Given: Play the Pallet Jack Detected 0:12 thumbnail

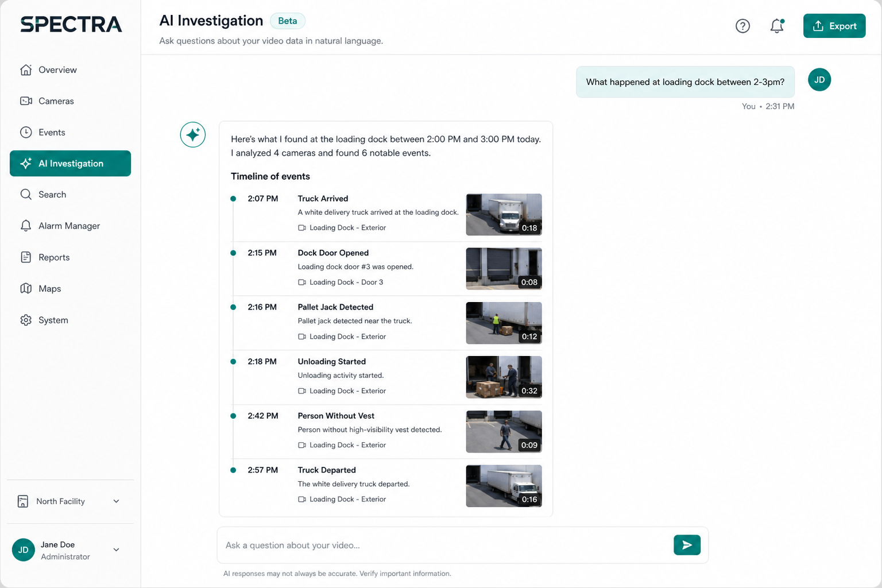Looking at the screenshot, I should tap(504, 323).
